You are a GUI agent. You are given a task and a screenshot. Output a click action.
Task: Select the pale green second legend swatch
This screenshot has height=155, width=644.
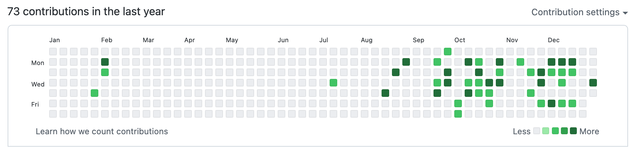click(546, 131)
